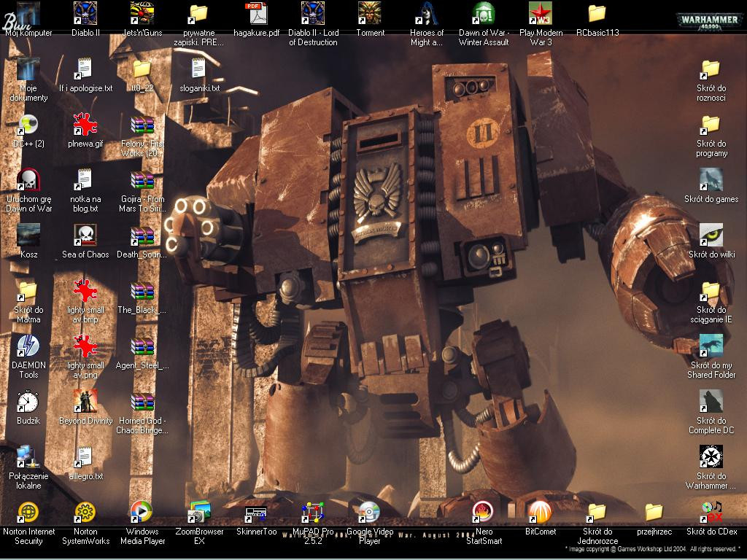The width and height of the screenshot is (747, 560).
Task: Open the Heroes of Might shortcut
Action: (x=427, y=13)
